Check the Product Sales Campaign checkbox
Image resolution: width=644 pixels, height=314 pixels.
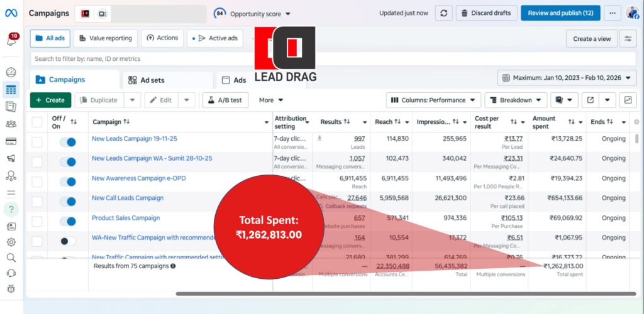pos(37,221)
